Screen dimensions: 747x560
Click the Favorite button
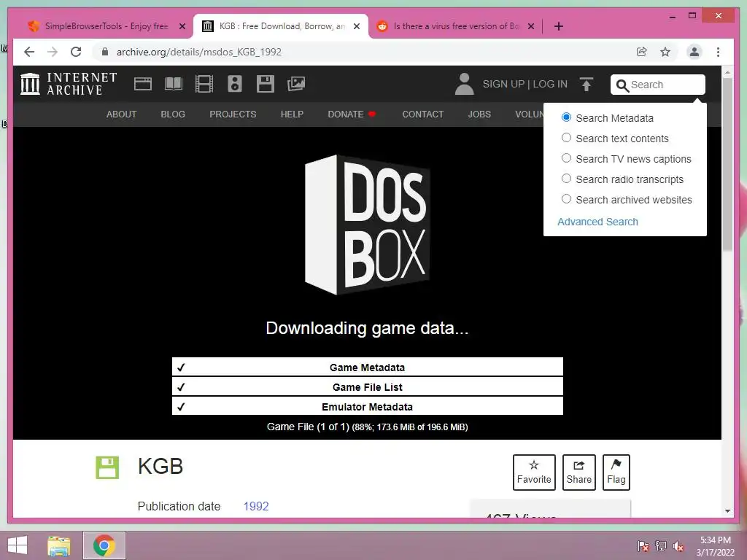click(534, 472)
